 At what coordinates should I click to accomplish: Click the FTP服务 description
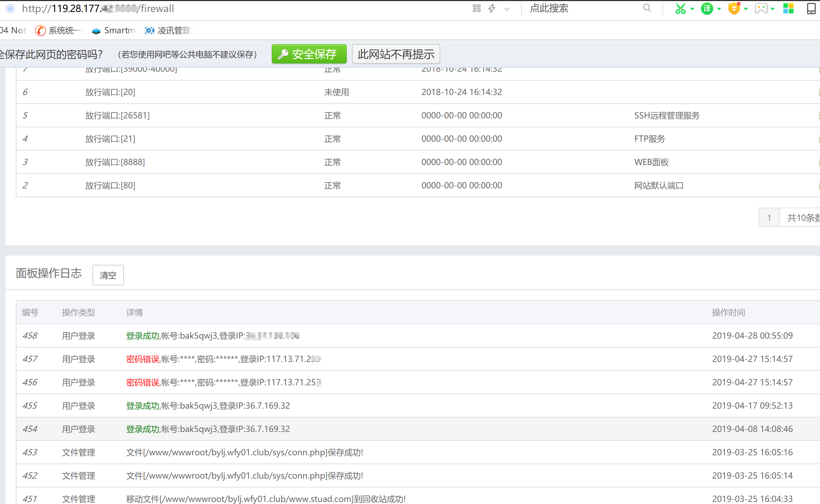coord(650,139)
